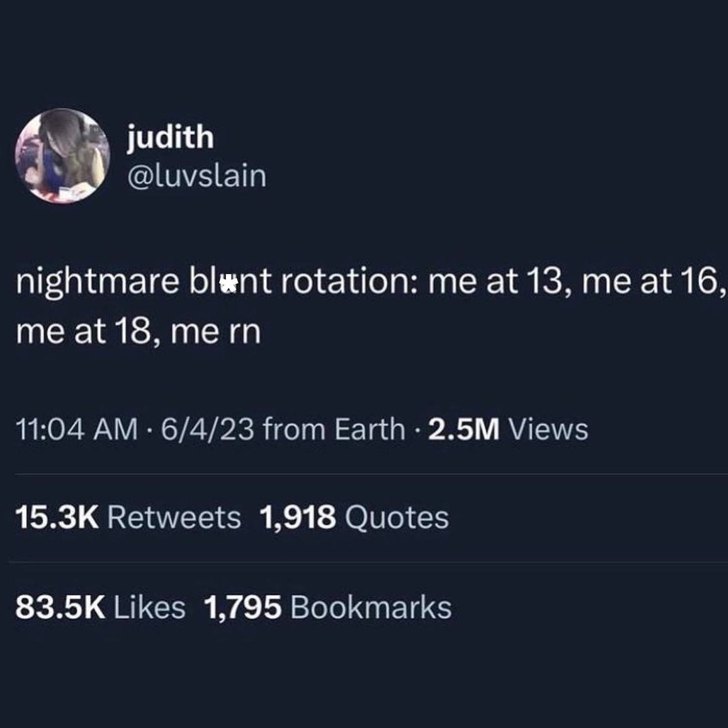Open the @luvslain handle link

197,176
